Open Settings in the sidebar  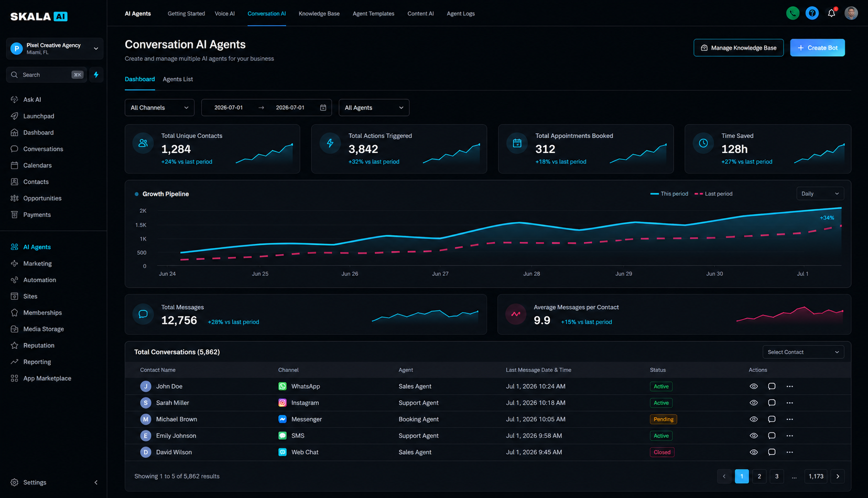click(x=35, y=482)
